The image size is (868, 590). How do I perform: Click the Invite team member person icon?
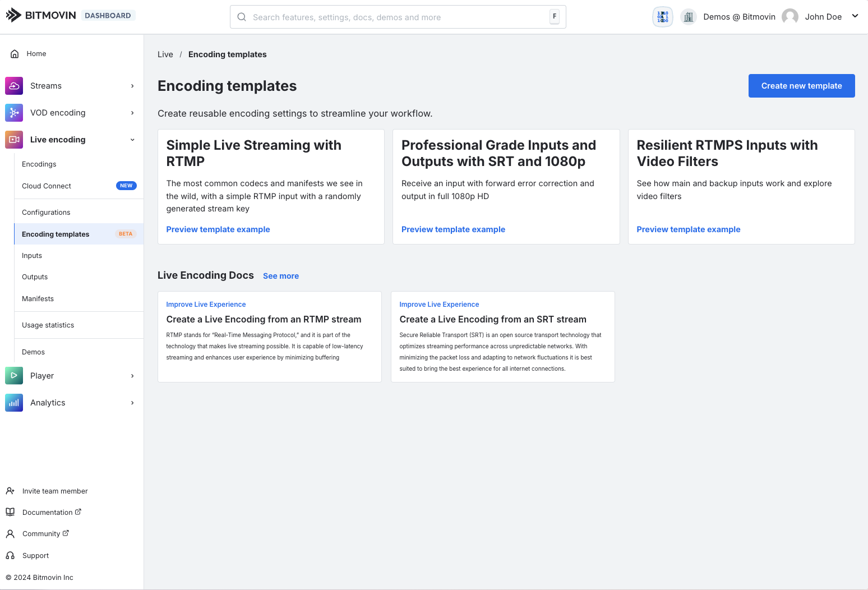coord(10,491)
